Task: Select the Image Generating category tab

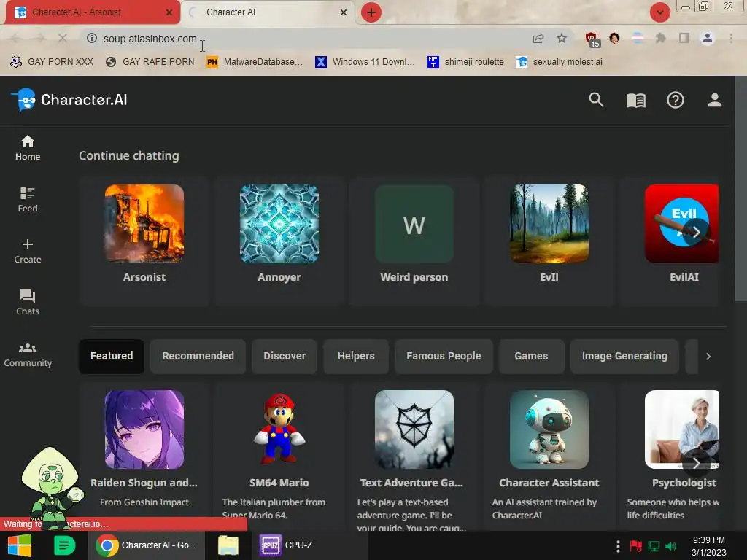Action: (x=624, y=356)
